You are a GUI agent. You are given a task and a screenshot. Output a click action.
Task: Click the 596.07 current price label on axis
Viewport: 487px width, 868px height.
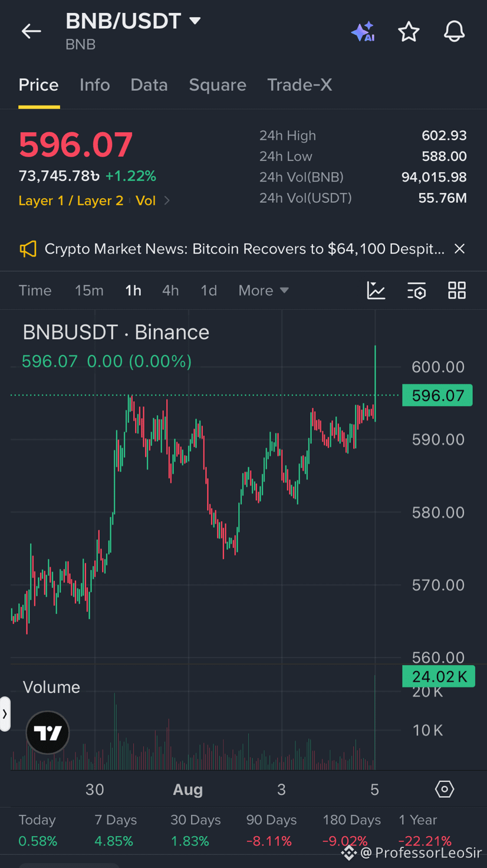437,395
